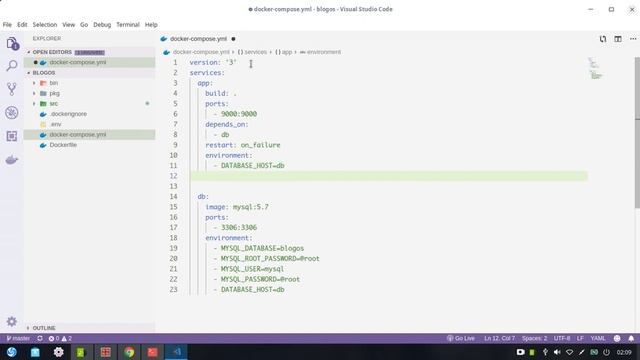Change the LF end of line sequence
The image size is (640, 360).
[580, 338]
